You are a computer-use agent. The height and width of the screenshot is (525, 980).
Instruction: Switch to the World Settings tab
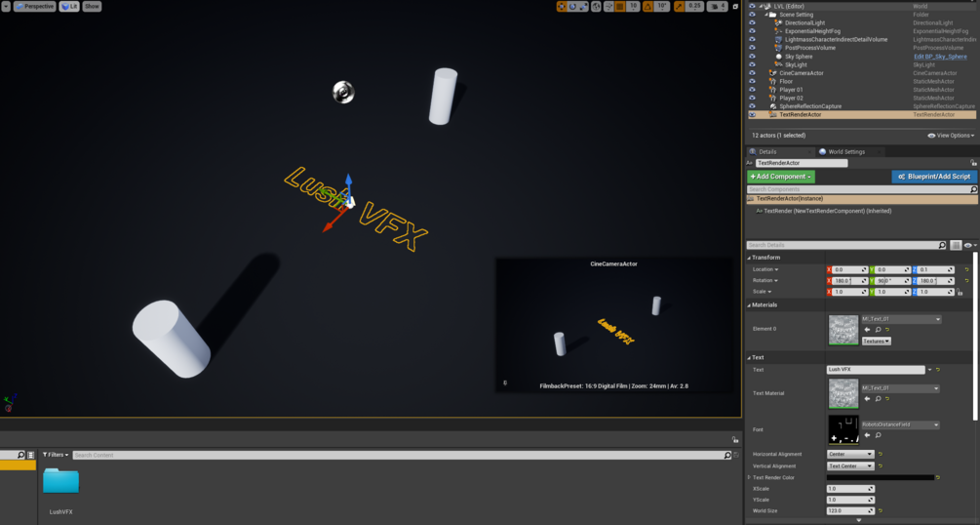[846, 151]
